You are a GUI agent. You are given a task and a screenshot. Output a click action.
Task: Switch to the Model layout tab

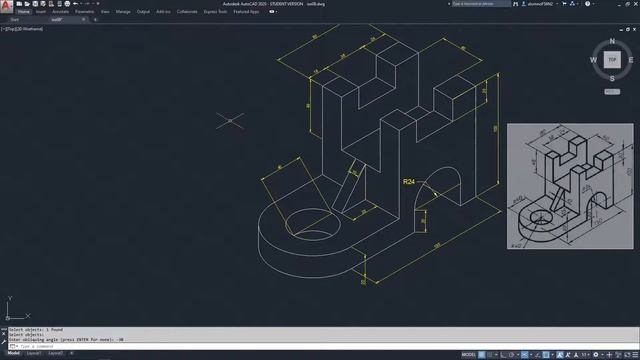tap(13, 353)
